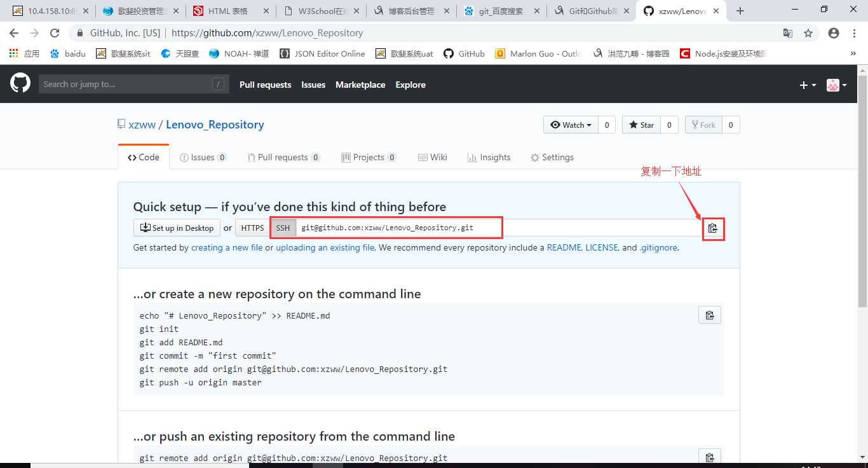Image resolution: width=868 pixels, height=468 pixels.
Task: Open the create new plus dropdown
Action: [808, 85]
